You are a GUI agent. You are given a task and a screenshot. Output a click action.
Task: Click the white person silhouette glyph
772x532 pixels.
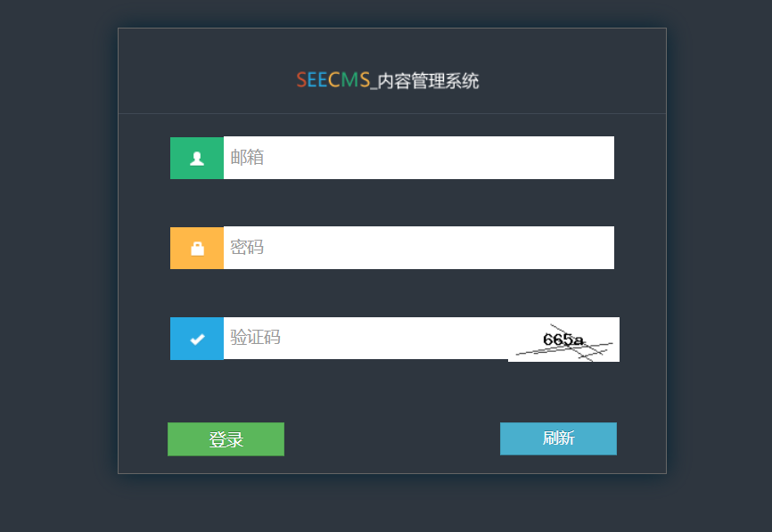coord(197,159)
